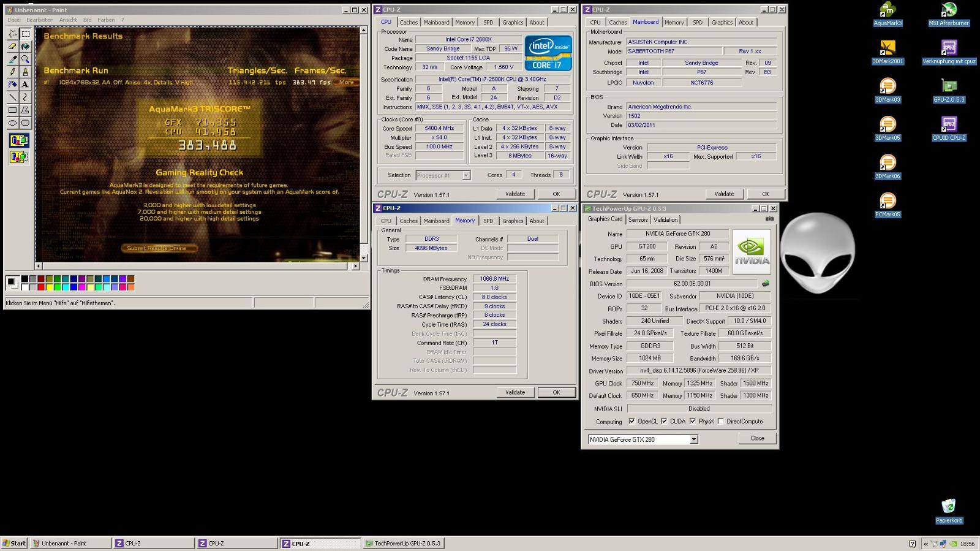Viewport: 980px width, 551px height.
Task: Select the Brush tool in Paint
Action: 25,72
